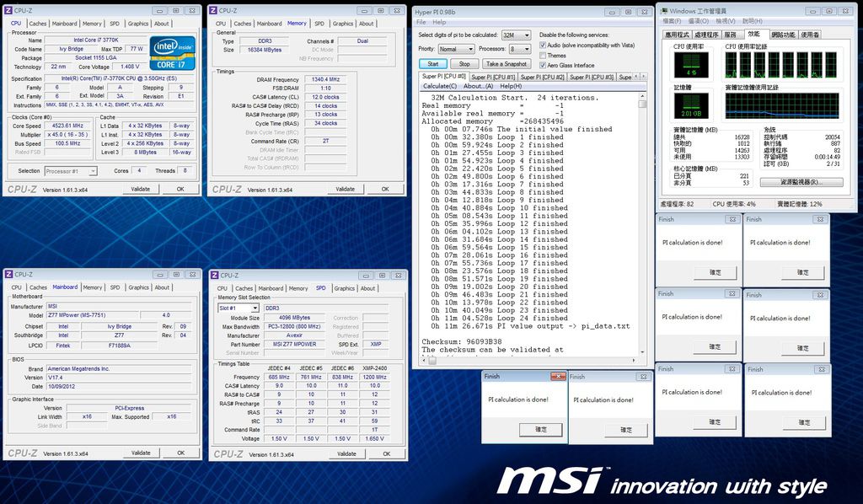Toggle the Audio service checkbox in Hyper PI
863x504 pixels.
tap(543, 46)
